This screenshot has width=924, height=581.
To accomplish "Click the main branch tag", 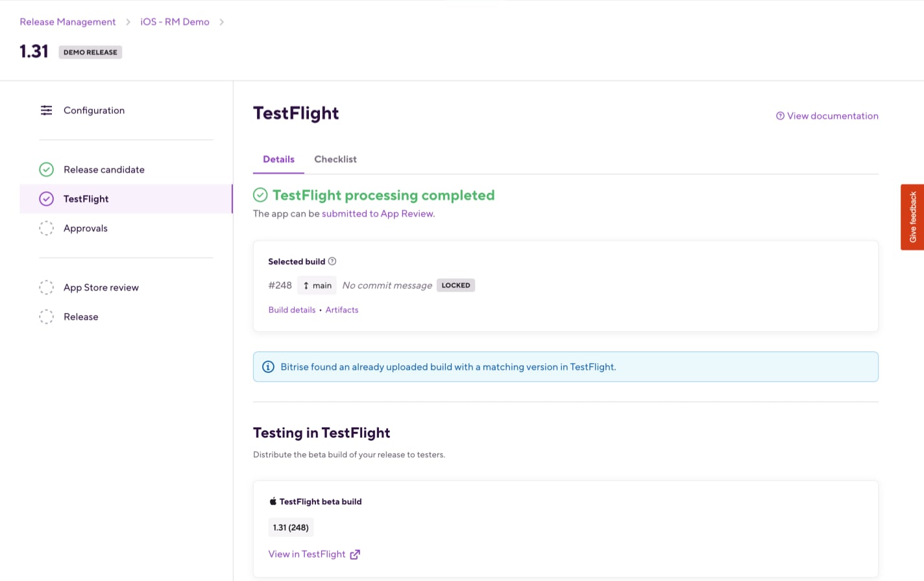I will tap(317, 285).
